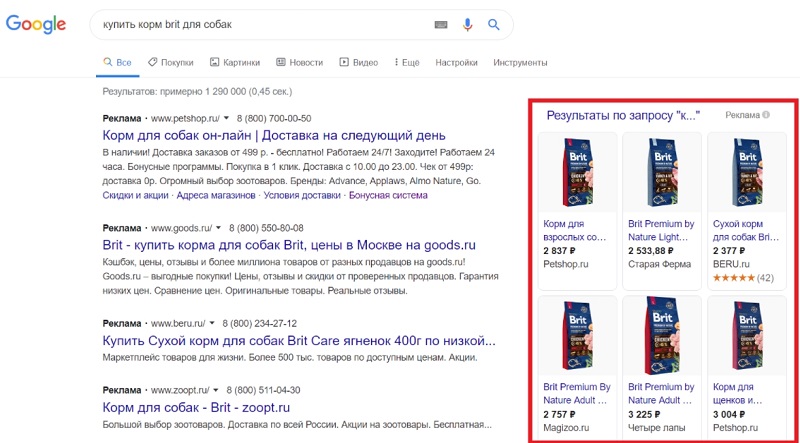Screen dimensions: 800x443
Task: Open 'Результаты по запросу' shopping header
Action: pos(623,115)
